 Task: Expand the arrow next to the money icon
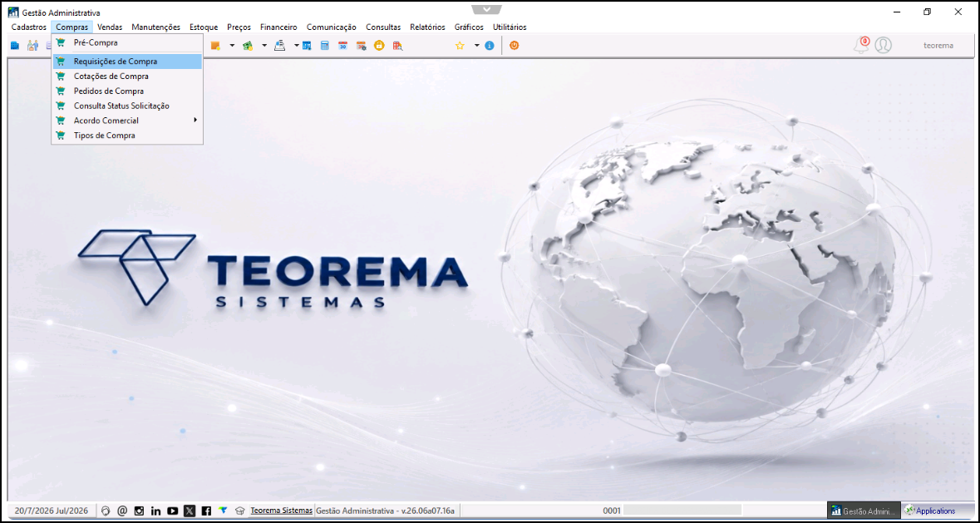pos(263,46)
